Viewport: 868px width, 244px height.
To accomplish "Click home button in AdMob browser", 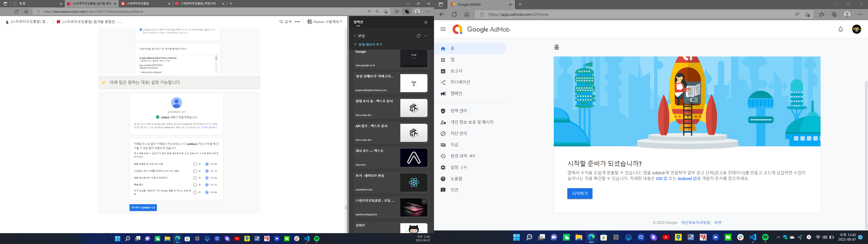I will pos(467,14).
